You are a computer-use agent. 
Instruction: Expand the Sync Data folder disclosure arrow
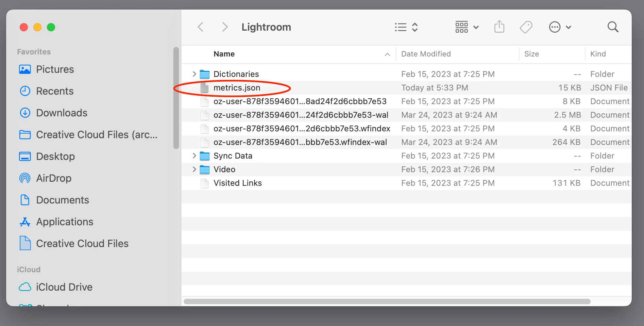tap(194, 156)
